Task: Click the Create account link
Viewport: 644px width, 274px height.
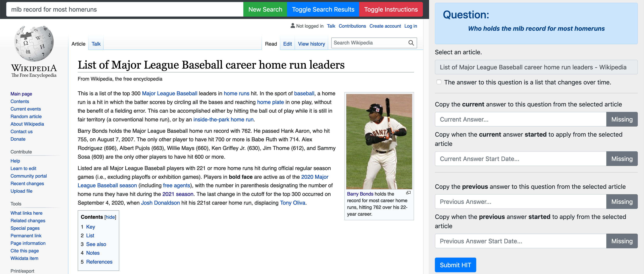Action: (x=385, y=26)
